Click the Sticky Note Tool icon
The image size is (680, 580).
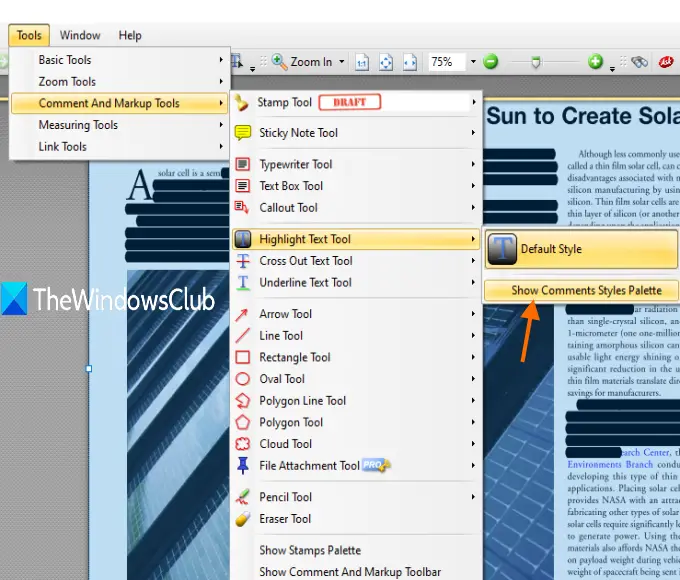[242, 133]
